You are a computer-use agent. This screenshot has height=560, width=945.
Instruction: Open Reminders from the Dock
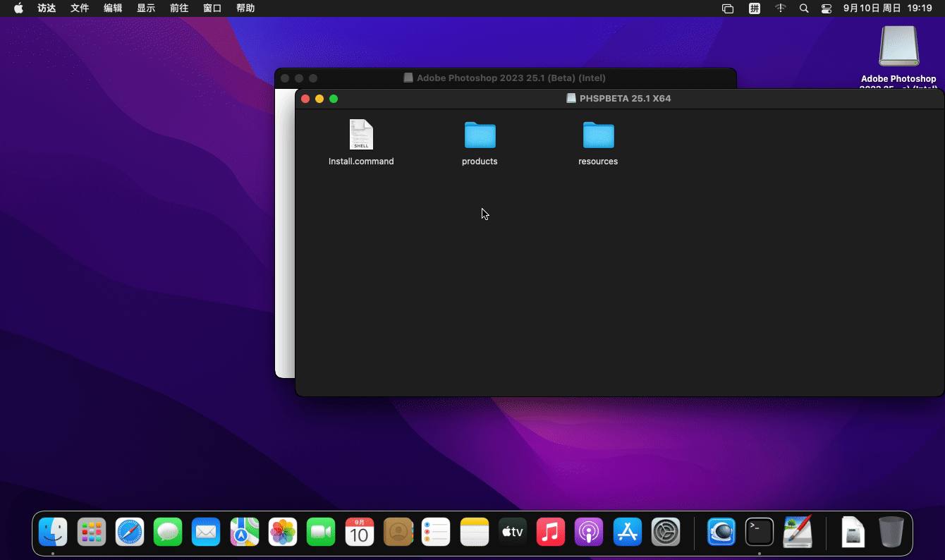(436, 532)
